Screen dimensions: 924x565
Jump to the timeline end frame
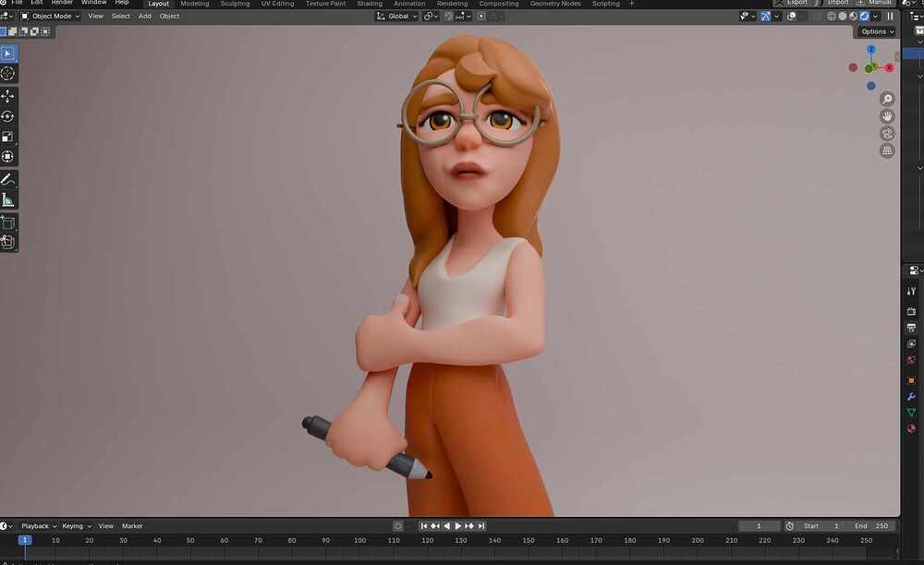480,526
